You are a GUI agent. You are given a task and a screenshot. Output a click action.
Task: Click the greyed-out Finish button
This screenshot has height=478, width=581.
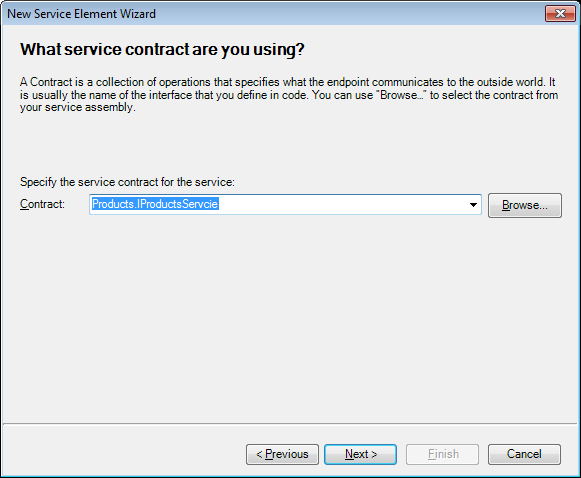442,454
